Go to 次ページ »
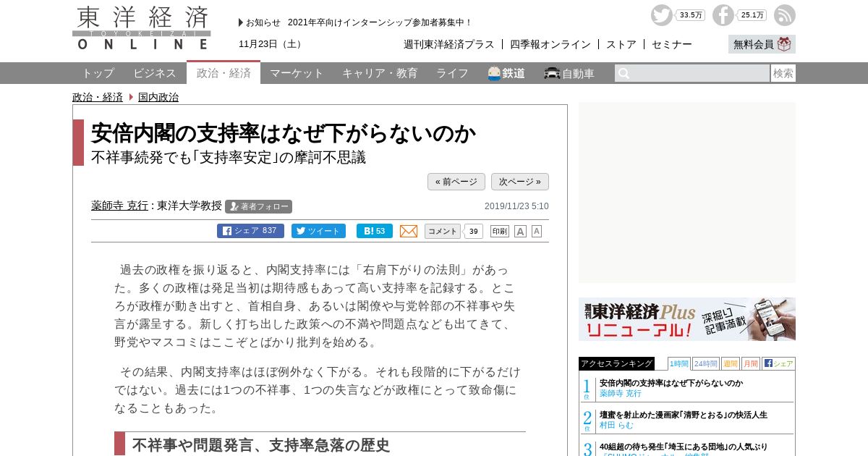Screen dimensions: 868x456 point(520,182)
